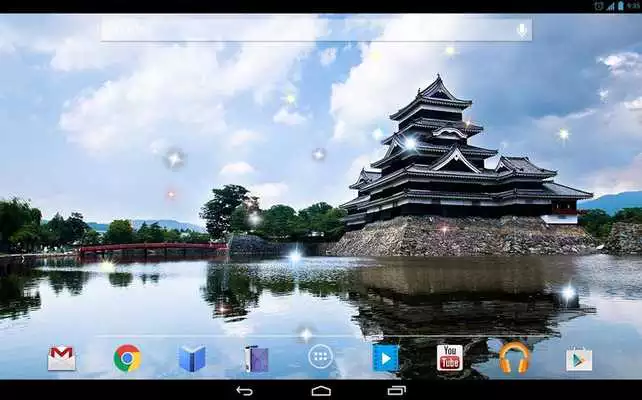Tap the microphone for voice search

point(522,30)
